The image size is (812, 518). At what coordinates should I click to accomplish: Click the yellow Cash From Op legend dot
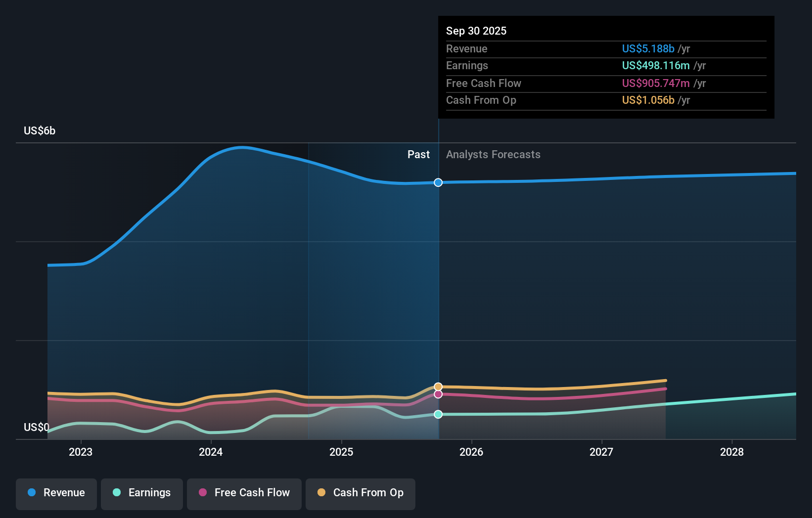[321, 493]
